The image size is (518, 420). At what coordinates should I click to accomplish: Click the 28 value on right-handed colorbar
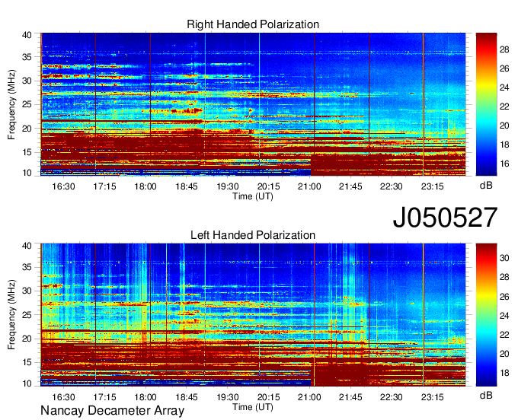pos(504,49)
